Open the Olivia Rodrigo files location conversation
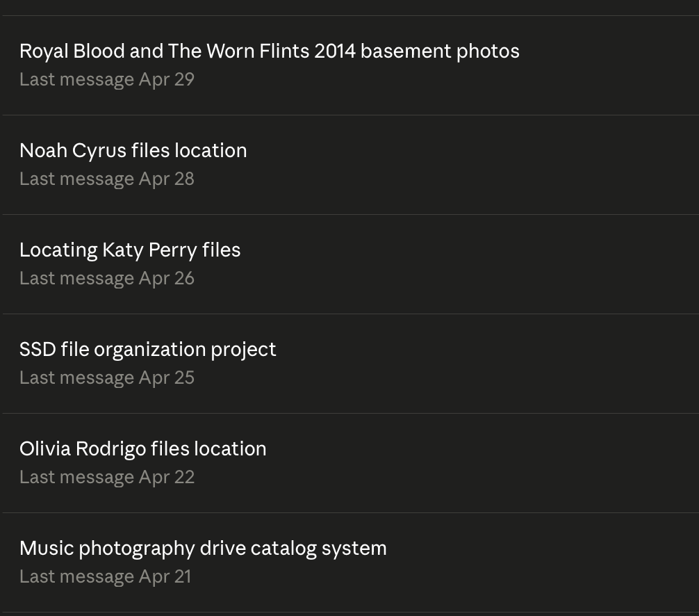Image resolution: width=699 pixels, height=616 pixels. tap(350, 463)
